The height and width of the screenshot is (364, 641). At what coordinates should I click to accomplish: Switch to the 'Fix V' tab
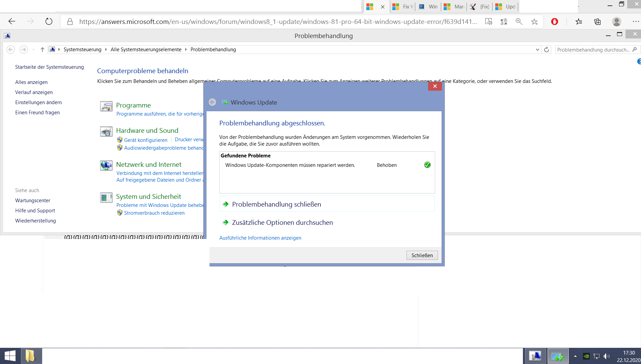click(403, 7)
